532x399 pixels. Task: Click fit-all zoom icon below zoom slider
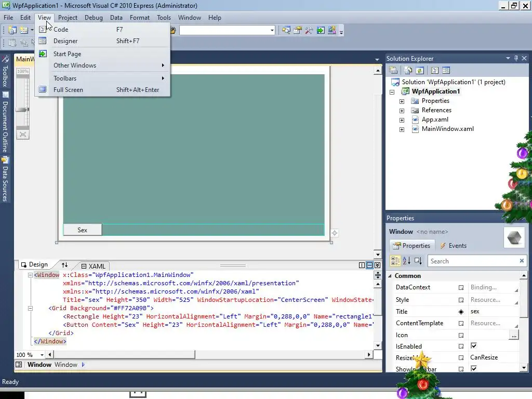[23, 135]
